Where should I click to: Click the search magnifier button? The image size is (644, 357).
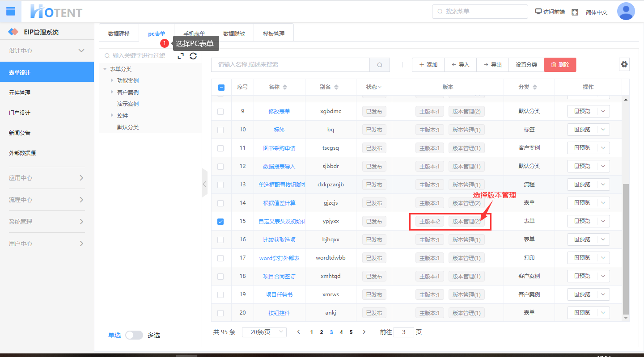tap(380, 65)
